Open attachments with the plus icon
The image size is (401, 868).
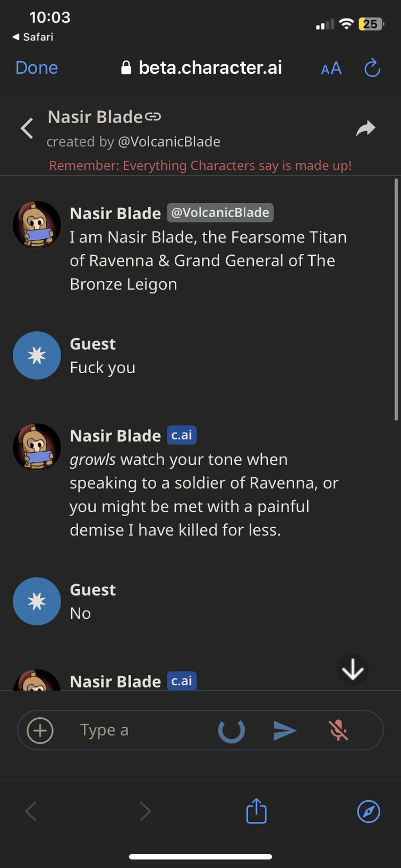39,730
